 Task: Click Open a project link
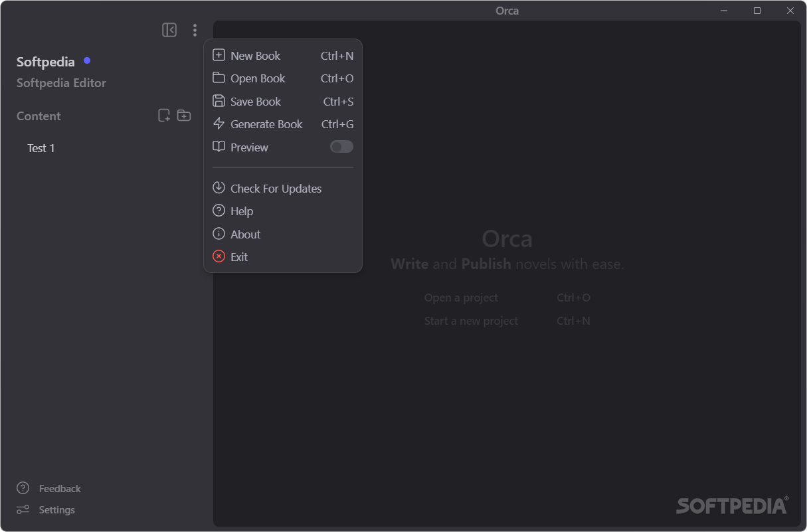pos(461,298)
